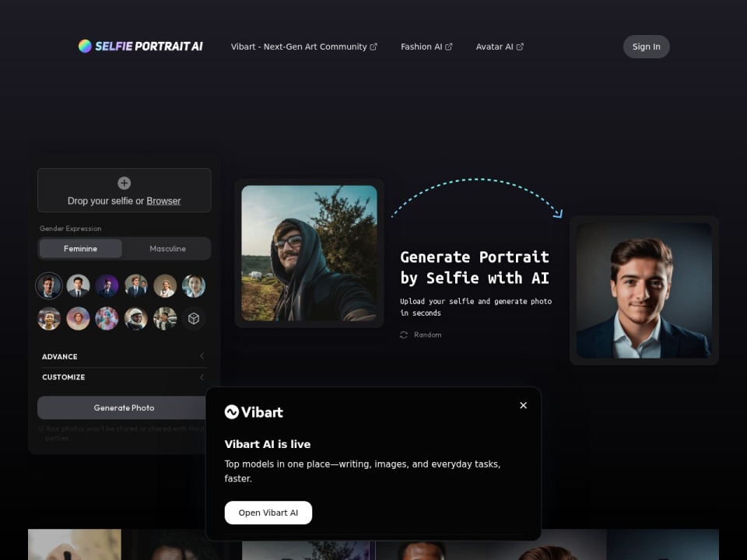Select the white coat doctor portrait style

[165, 285]
